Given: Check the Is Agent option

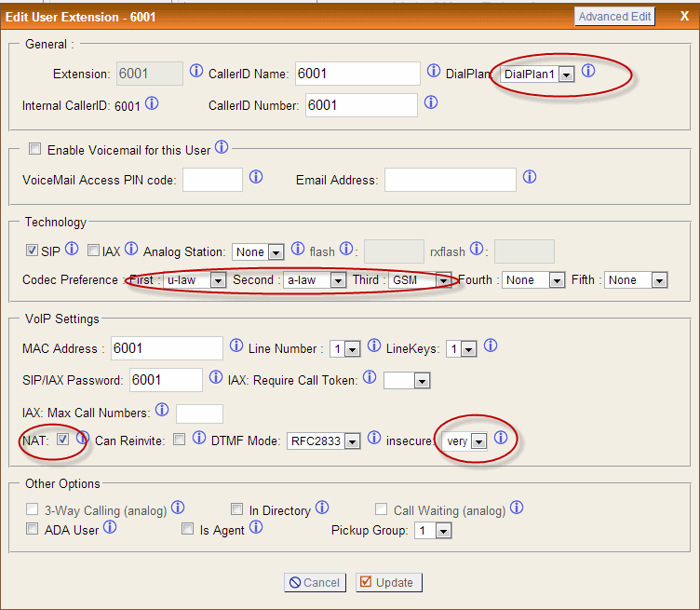Looking at the screenshot, I should point(187,529).
